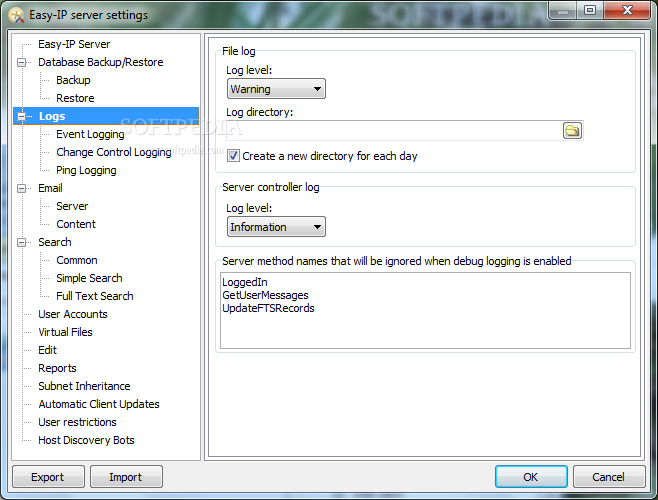Collapse the Search tree node

(x=21, y=243)
